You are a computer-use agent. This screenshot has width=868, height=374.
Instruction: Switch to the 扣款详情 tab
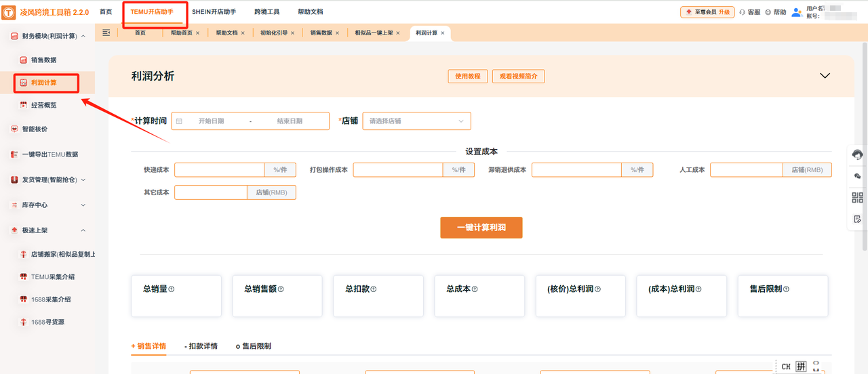coord(201,346)
